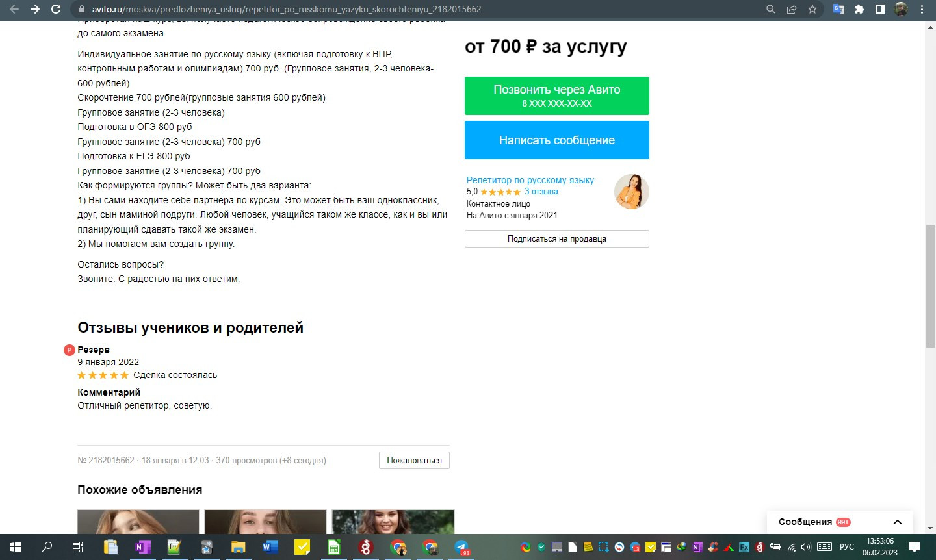Open Microsoft Word from taskbar
Viewport: 936px width, 560px height.
[x=270, y=547]
